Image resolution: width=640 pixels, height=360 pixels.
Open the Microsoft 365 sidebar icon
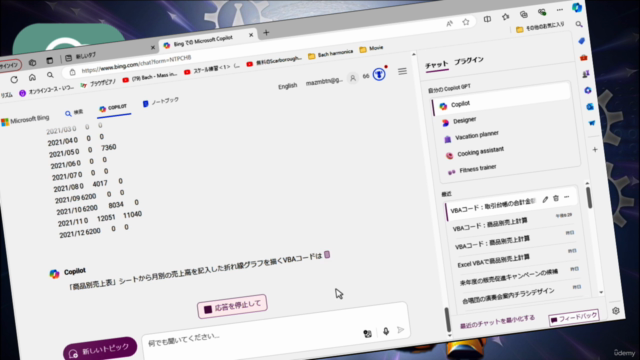[x=588, y=90]
